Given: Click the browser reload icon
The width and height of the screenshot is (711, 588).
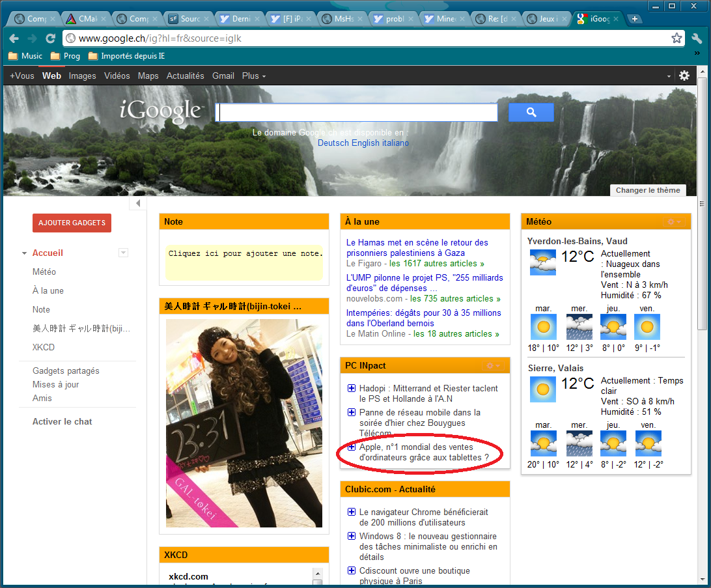Looking at the screenshot, I should click(x=50, y=38).
